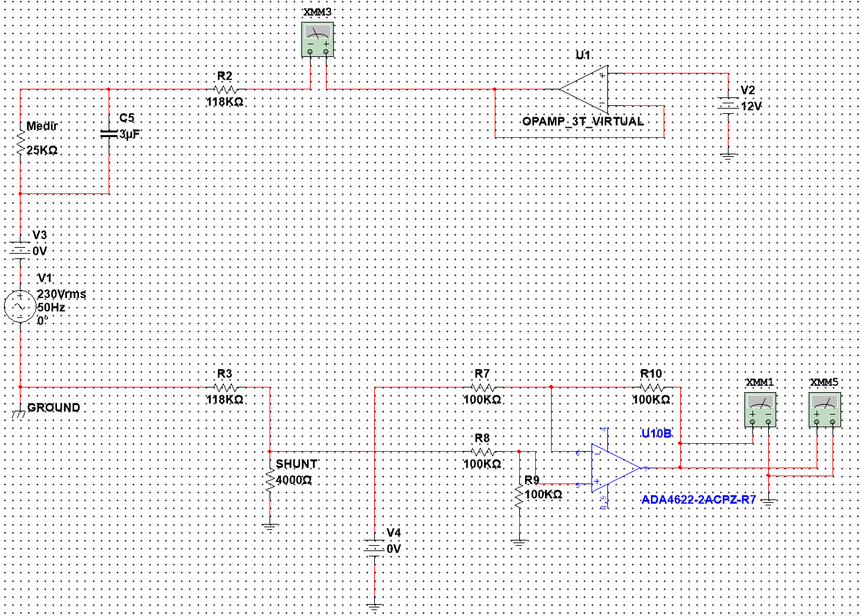
Task: Select the V2 12V battery symbol
Action: [729, 106]
